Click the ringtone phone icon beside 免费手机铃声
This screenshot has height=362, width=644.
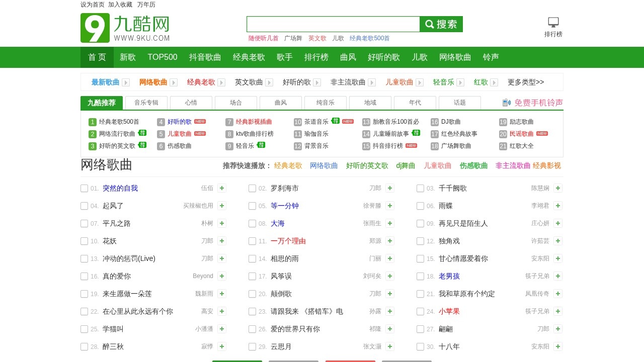point(506,103)
